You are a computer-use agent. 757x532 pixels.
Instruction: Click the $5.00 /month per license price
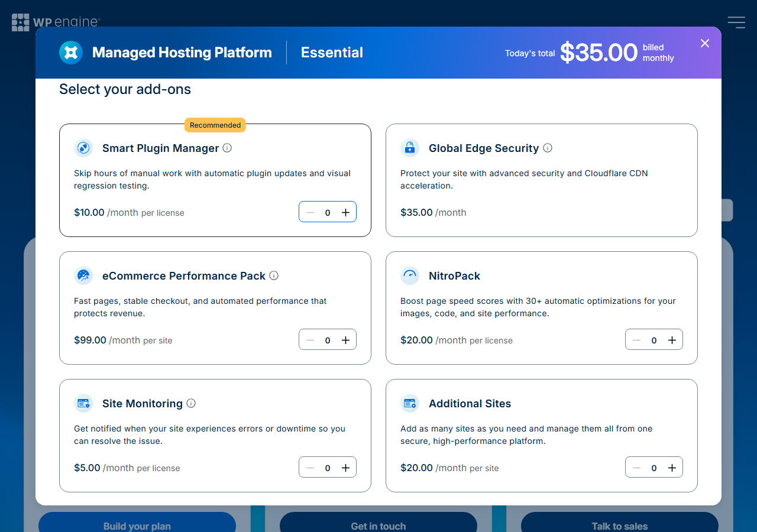click(x=127, y=468)
